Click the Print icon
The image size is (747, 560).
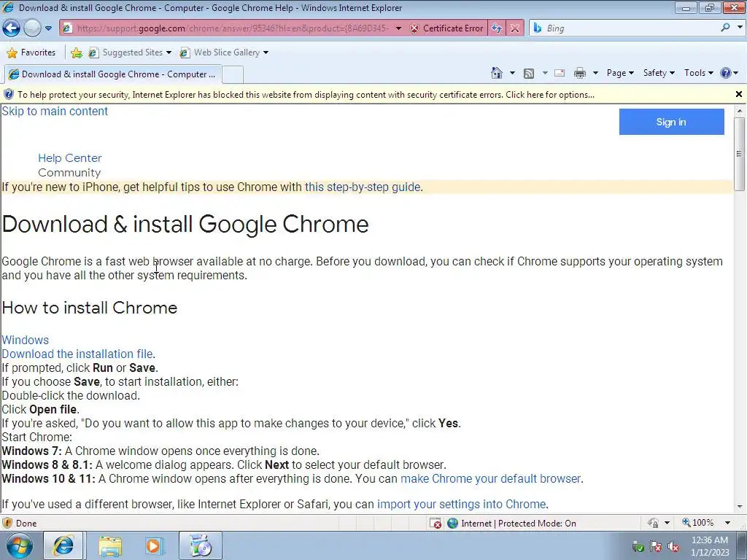[580, 73]
